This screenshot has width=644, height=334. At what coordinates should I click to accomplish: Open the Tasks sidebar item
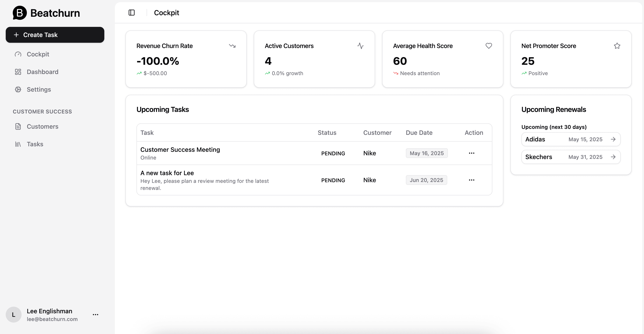[x=35, y=144]
